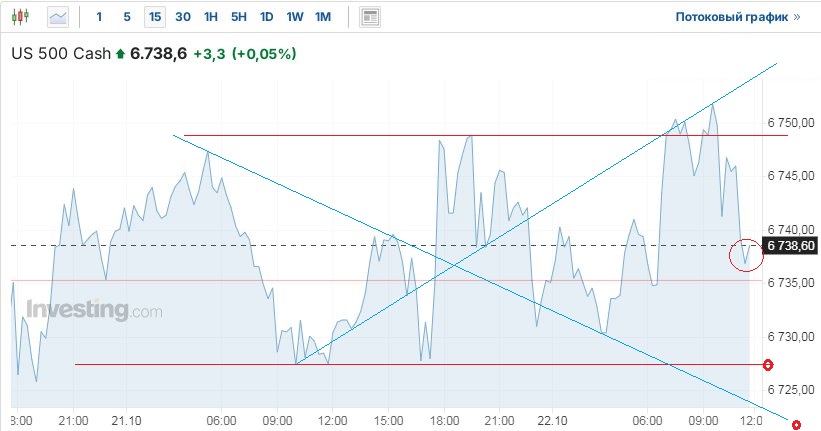The height and width of the screenshot is (431, 821).
Task: Select the 30-minute timeframe
Action: pyautogui.click(x=182, y=17)
